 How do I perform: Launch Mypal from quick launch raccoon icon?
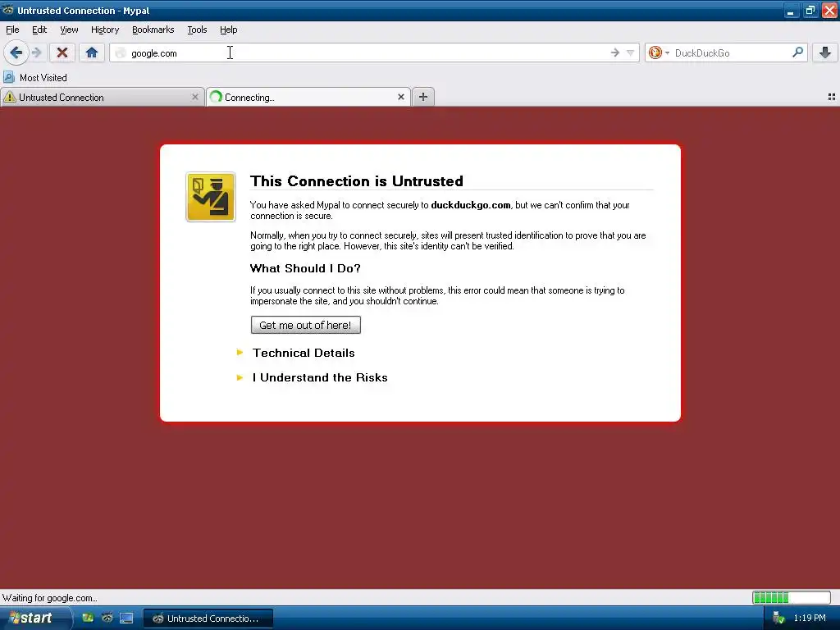pyautogui.click(x=107, y=618)
